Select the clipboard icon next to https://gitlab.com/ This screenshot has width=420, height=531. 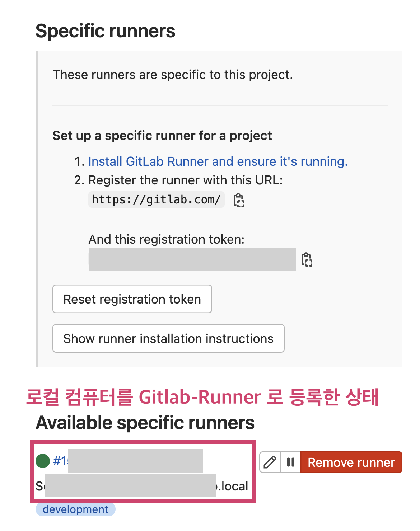[238, 200]
